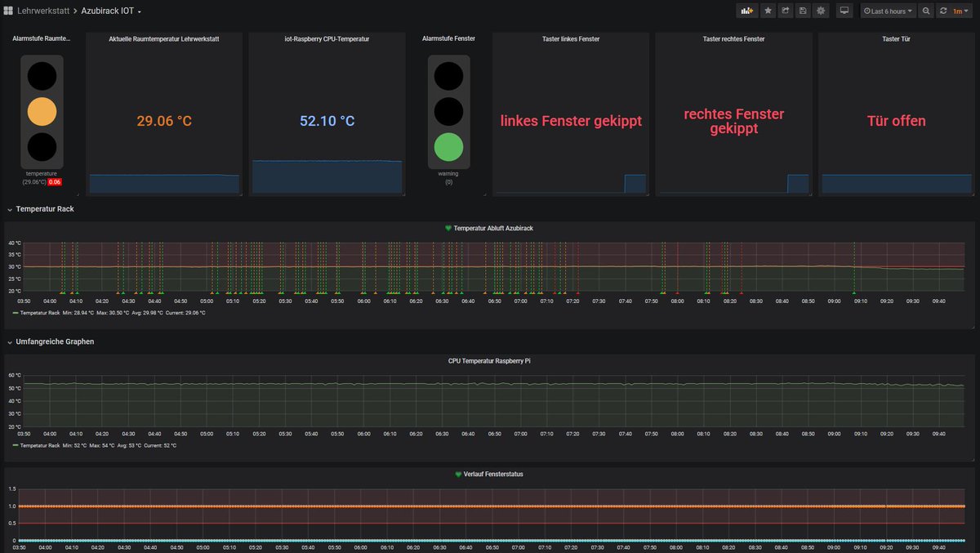Click the 29.06 °C room temperature value
This screenshot has width=980, height=553.
coord(164,121)
